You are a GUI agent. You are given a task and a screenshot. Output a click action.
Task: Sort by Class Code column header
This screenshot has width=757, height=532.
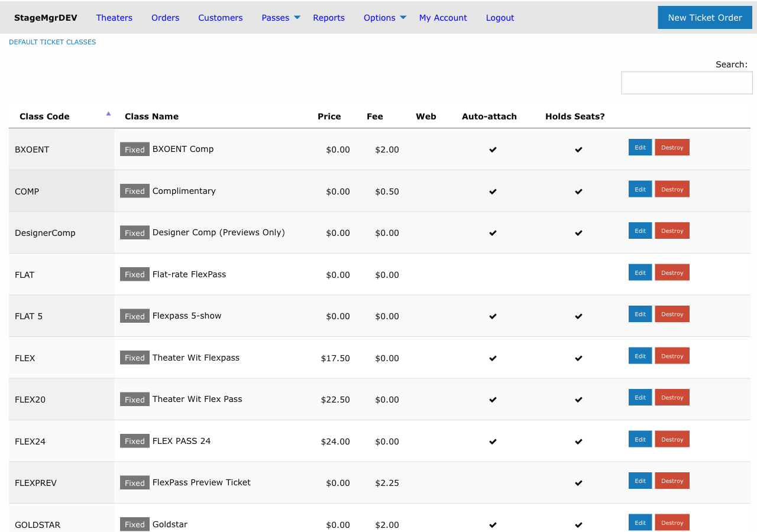click(x=62, y=116)
